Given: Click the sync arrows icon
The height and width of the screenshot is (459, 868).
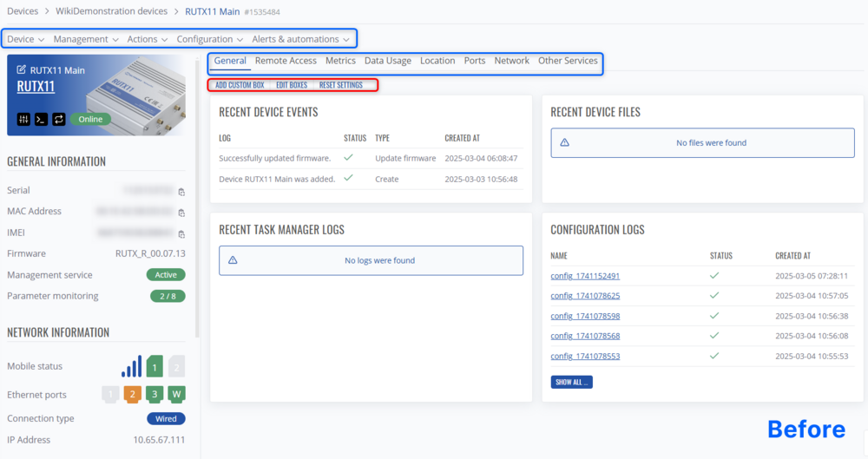Looking at the screenshot, I should (59, 119).
